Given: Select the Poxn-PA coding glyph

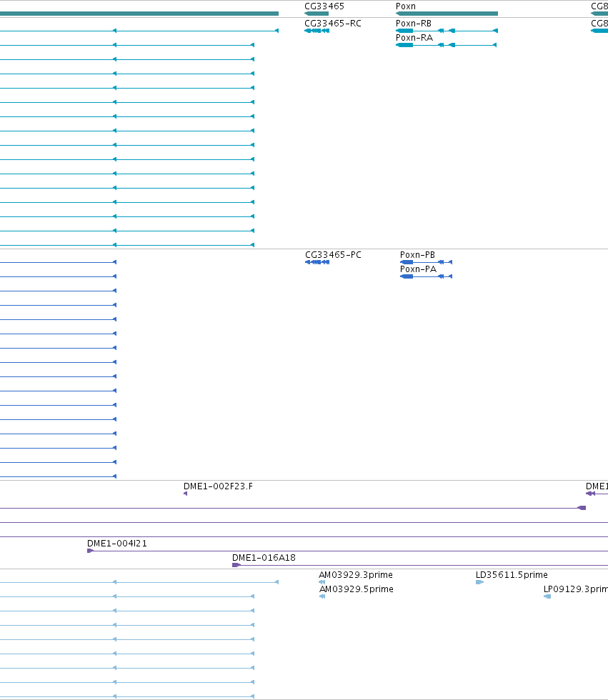Looking at the screenshot, I should [427, 276].
